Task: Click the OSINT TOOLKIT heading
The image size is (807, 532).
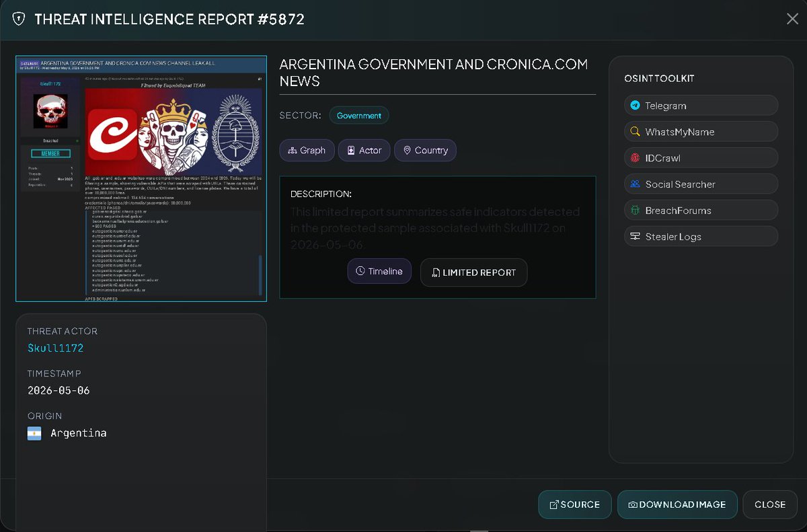Action: tap(660, 79)
